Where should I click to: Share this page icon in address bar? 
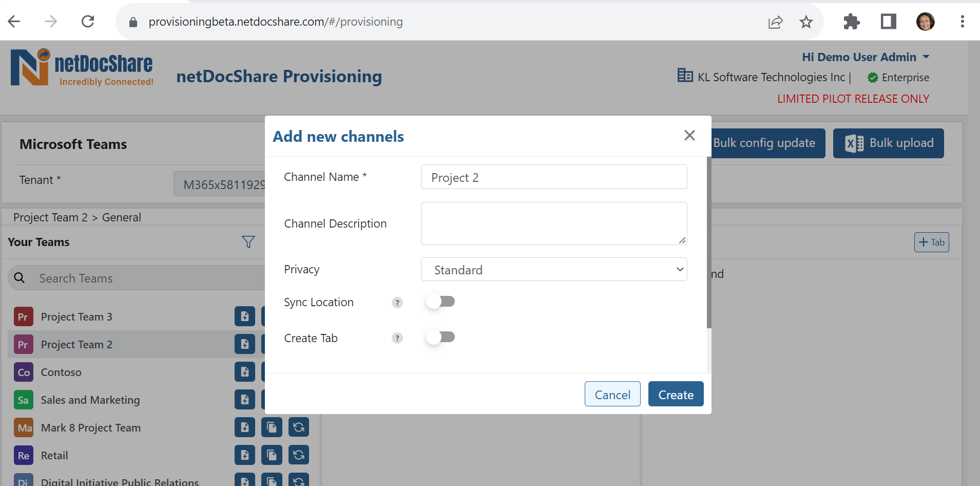pyautogui.click(x=775, y=22)
